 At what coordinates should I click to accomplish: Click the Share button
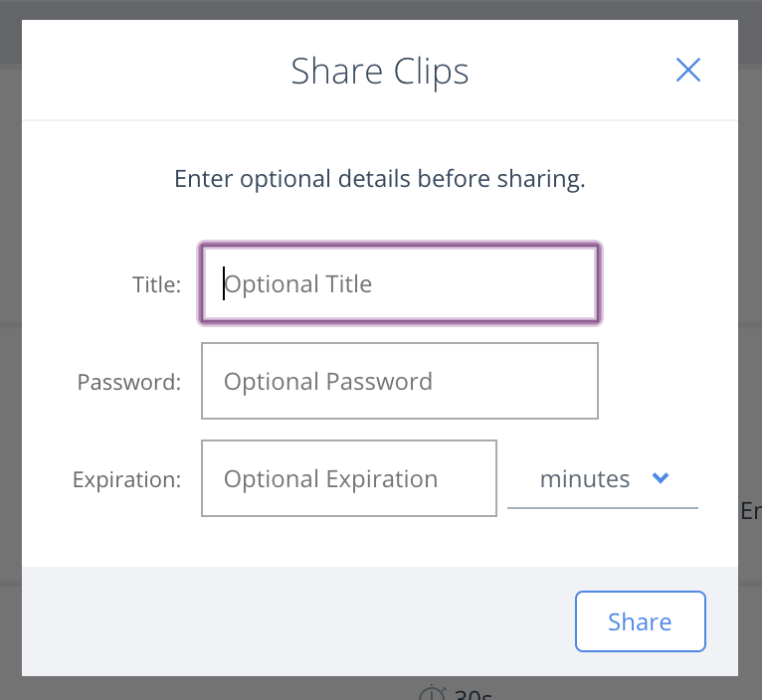(x=640, y=621)
